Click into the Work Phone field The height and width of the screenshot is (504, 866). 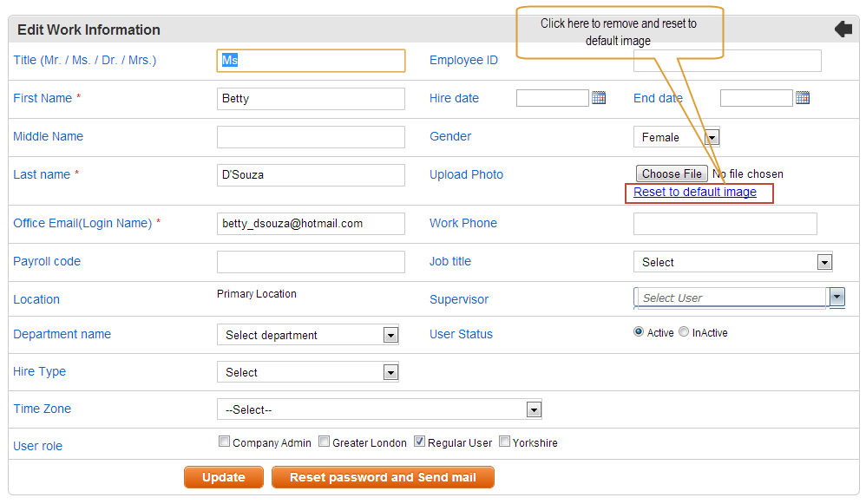(x=725, y=224)
